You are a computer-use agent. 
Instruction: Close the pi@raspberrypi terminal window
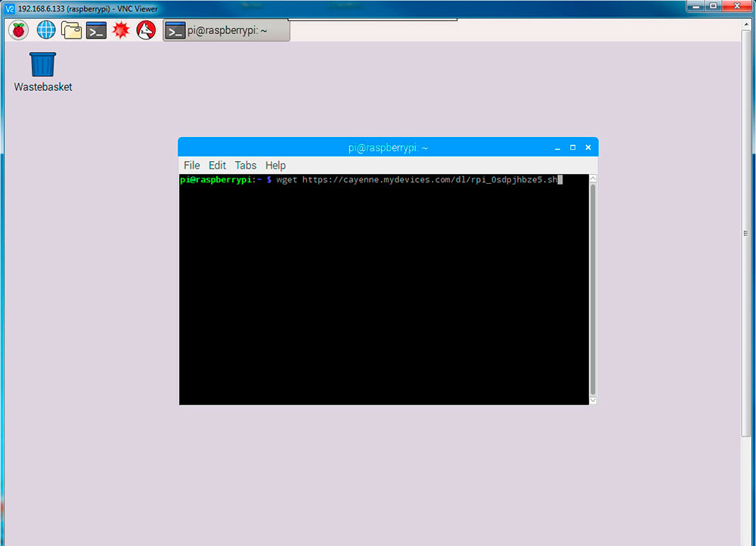[587, 147]
